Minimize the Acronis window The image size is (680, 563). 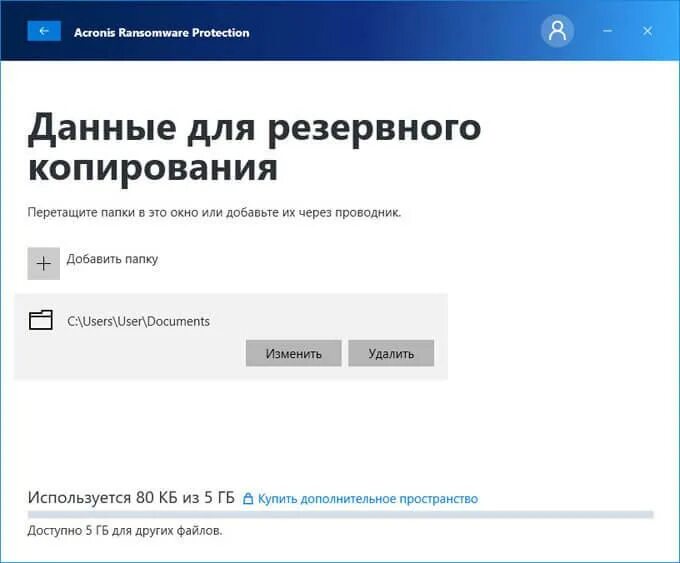[x=608, y=31]
